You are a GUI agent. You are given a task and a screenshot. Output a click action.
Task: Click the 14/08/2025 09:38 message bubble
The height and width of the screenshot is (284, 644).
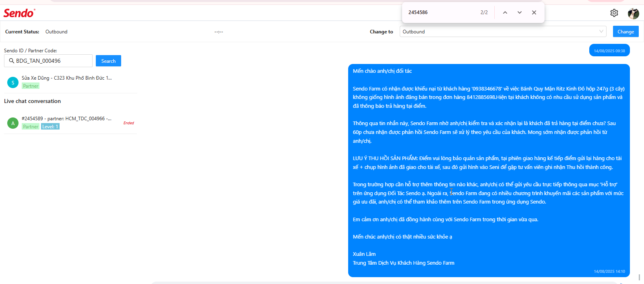609,51
